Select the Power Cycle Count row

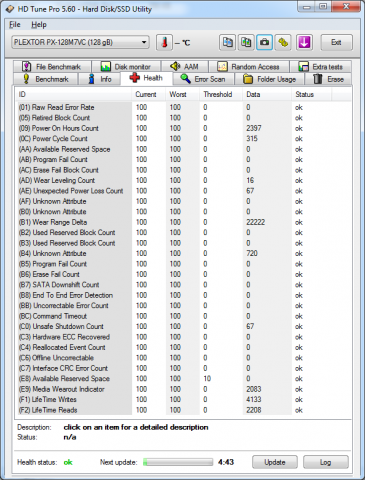[x=183, y=139]
